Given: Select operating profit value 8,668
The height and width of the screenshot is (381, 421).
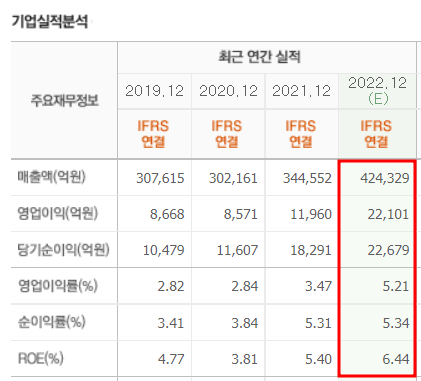Looking at the screenshot, I should (167, 214).
